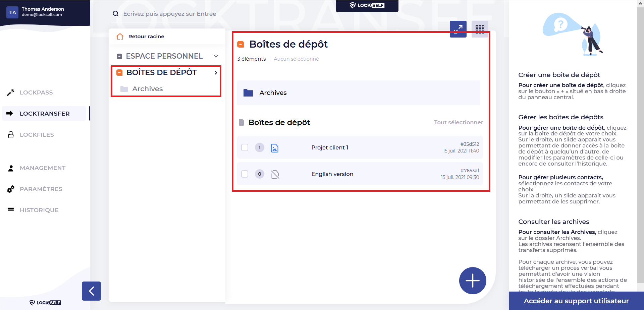This screenshot has width=644, height=310.
Task: Open the HISTORIQUE menu item
Action: [39, 210]
